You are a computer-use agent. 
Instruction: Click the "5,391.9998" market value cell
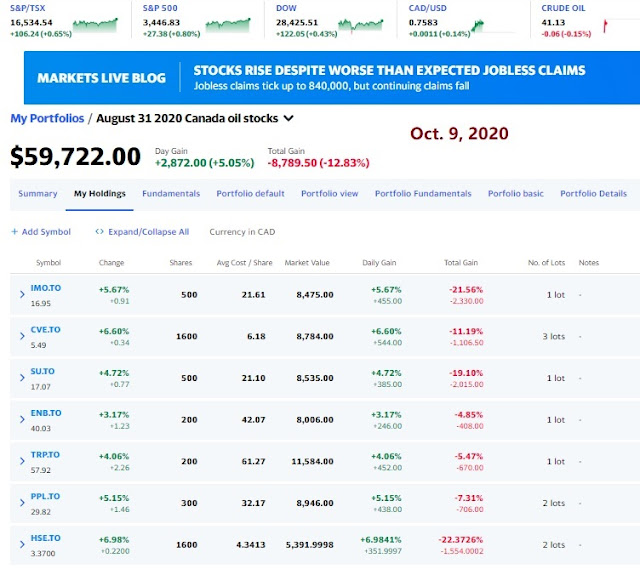[309, 545]
